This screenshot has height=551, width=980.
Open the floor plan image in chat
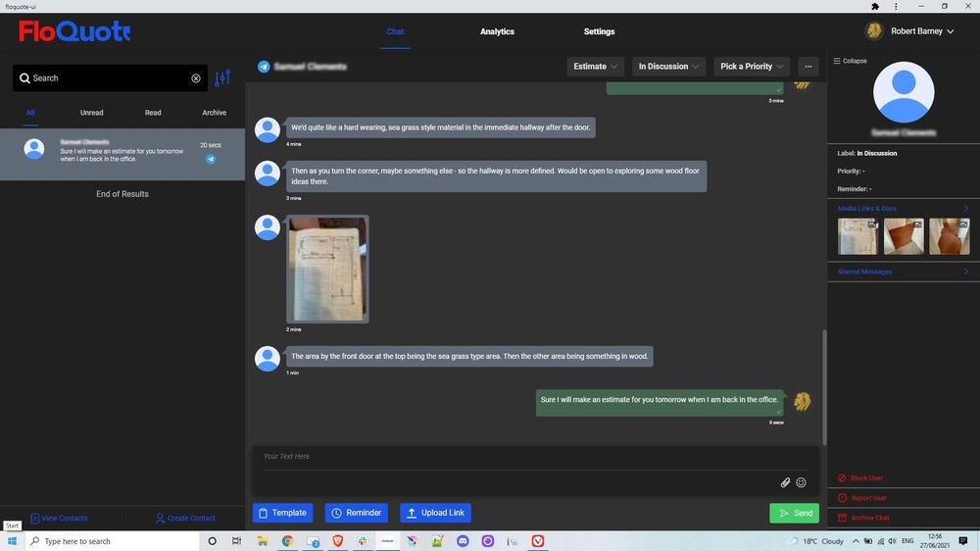pos(327,269)
